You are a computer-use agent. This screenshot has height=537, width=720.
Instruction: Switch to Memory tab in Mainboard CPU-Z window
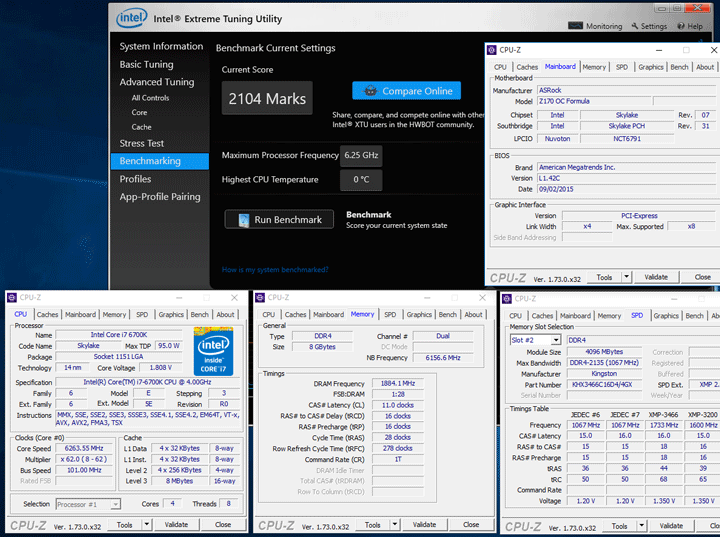tap(594, 67)
